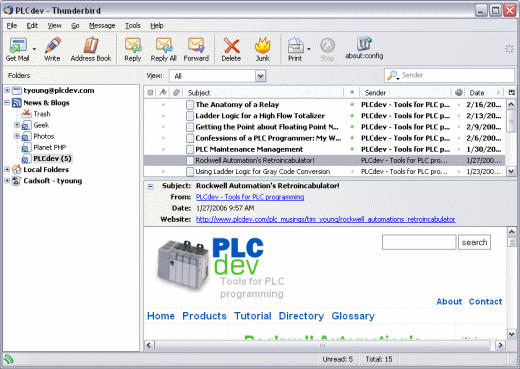
Task: Click the Reply toolbar button
Action: [133, 49]
